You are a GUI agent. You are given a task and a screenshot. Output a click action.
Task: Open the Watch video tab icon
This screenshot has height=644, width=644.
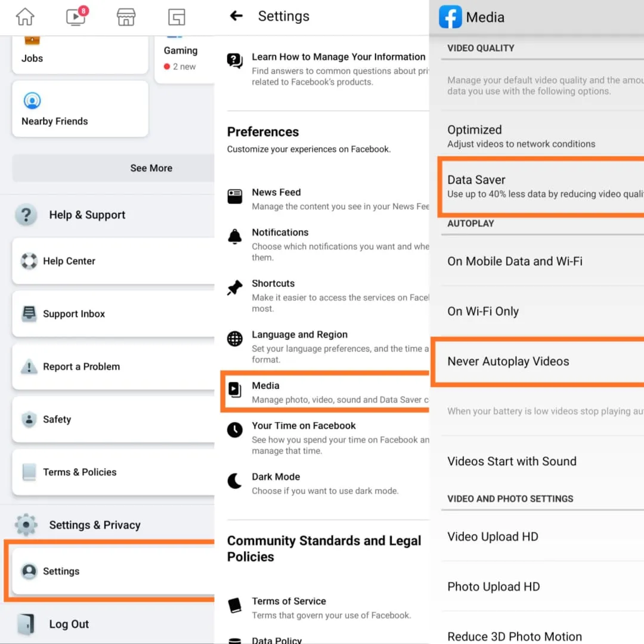tap(76, 17)
